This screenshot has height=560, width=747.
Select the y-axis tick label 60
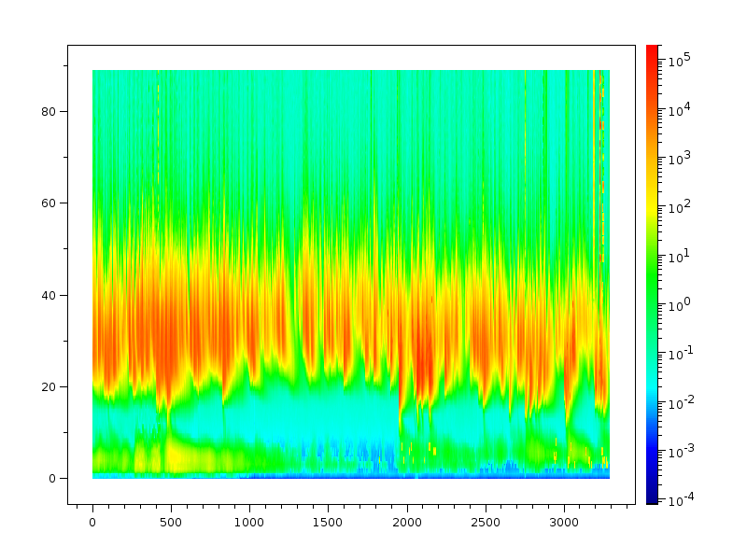tap(49, 203)
